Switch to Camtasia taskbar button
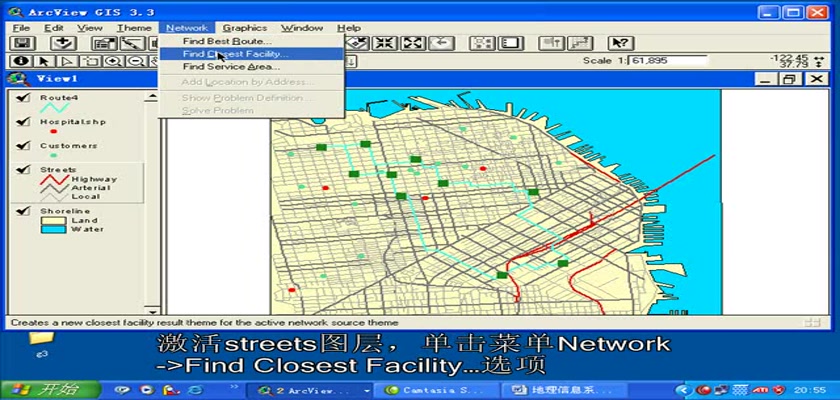 (437, 390)
